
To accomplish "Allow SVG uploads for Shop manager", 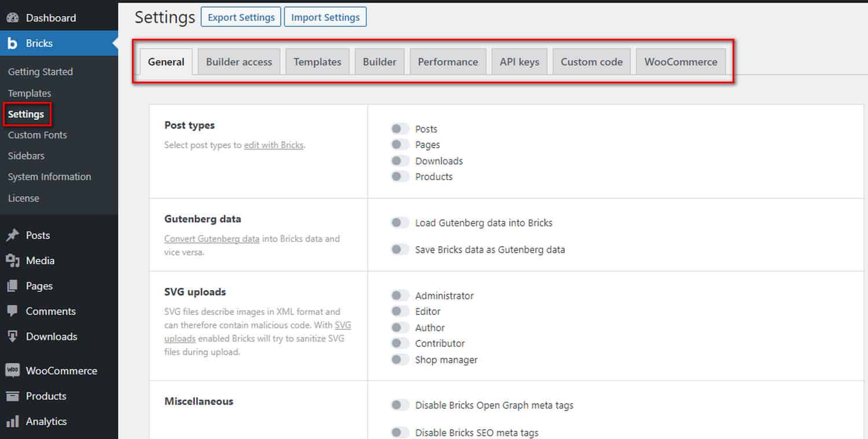I will pyautogui.click(x=400, y=360).
